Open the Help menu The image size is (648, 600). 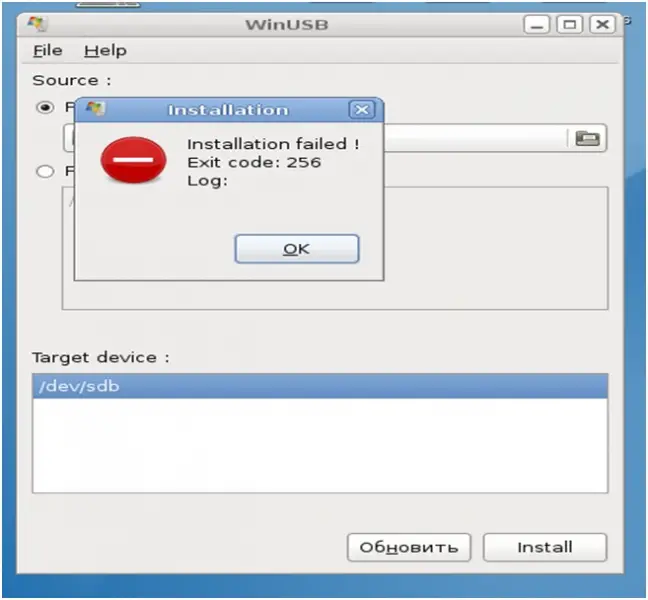[105, 51]
